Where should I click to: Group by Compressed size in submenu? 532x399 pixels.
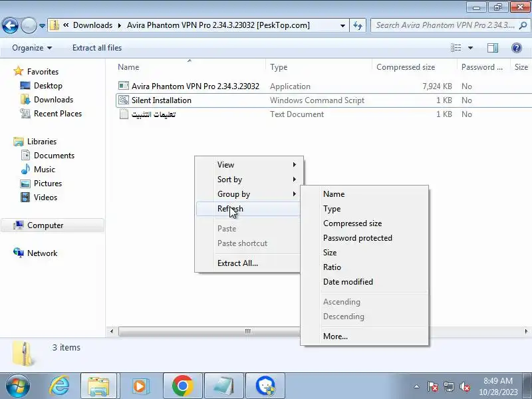click(364, 223)
